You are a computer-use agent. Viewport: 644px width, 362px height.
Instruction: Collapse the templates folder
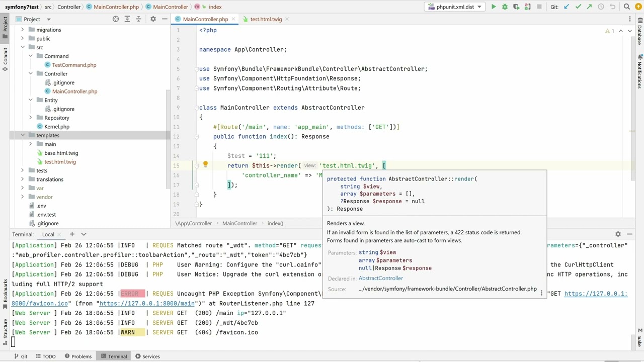pyautogui.click(x=23, y=135)
